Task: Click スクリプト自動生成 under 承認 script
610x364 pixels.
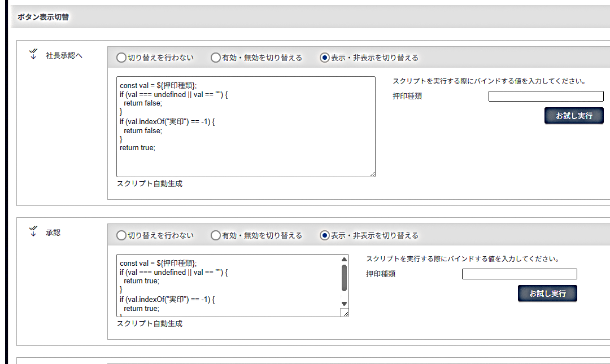Action: (150, 323)
